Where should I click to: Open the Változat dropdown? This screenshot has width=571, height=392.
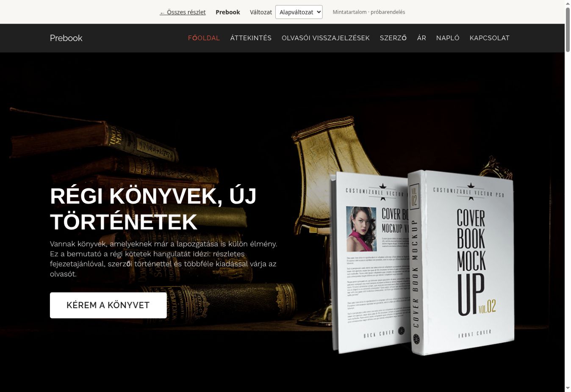[x=299, y=12]
